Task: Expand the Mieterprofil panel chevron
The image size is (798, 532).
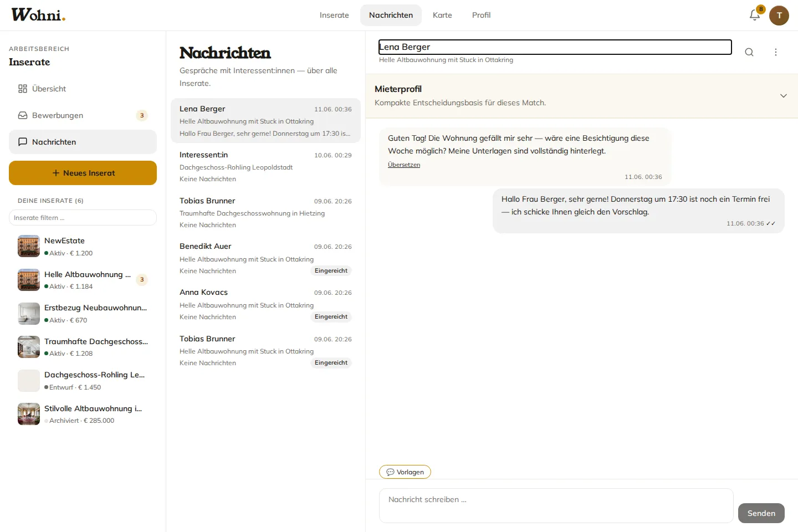Action: pyautogui.click(x=784, y=96)
